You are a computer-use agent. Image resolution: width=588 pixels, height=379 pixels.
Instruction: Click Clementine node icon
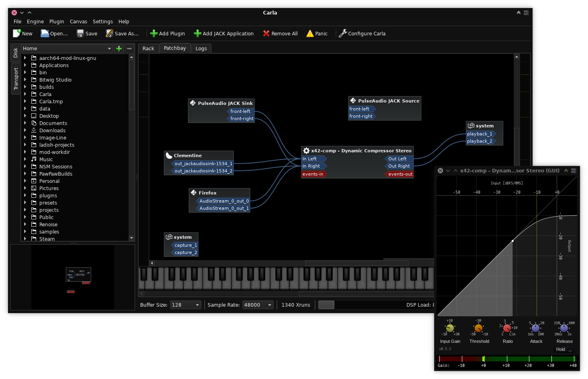pos(169,155)
